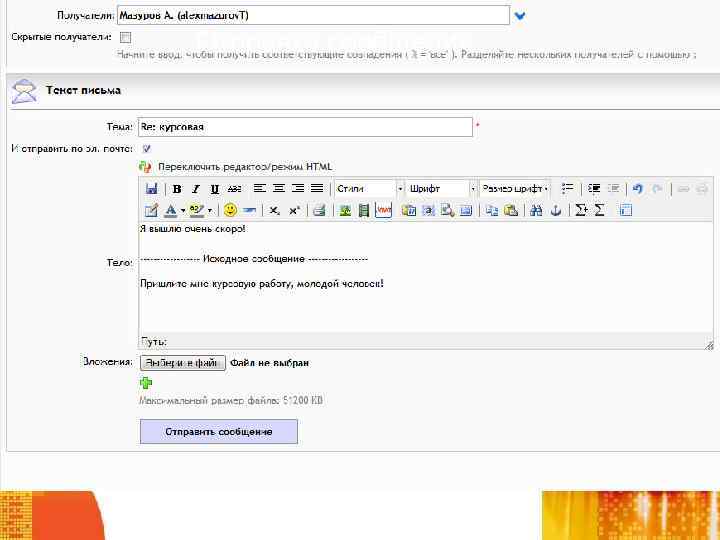This screenshot has height=540, width=720.
Task: Insert an anchor
Action: tap(556, 210)
